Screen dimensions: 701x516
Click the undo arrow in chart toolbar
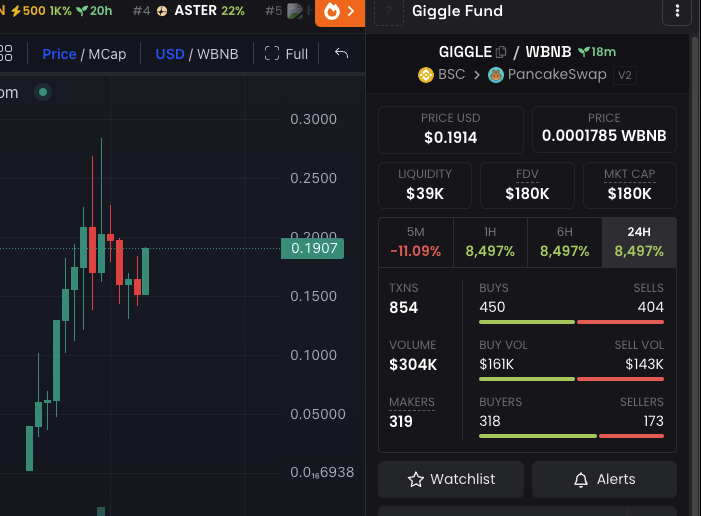pyautogui.click(x=341, y=54)
